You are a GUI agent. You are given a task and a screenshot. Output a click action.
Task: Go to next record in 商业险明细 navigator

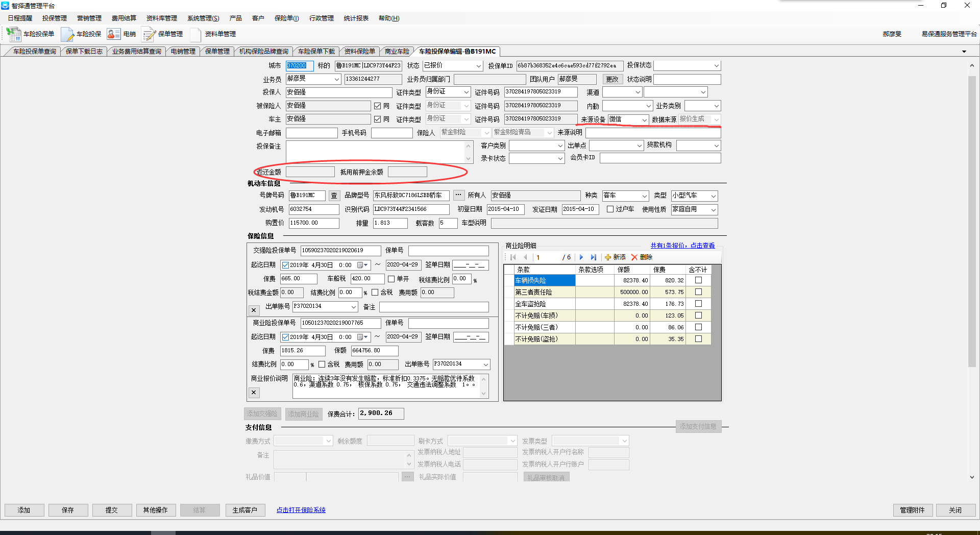tap(581, 257)
